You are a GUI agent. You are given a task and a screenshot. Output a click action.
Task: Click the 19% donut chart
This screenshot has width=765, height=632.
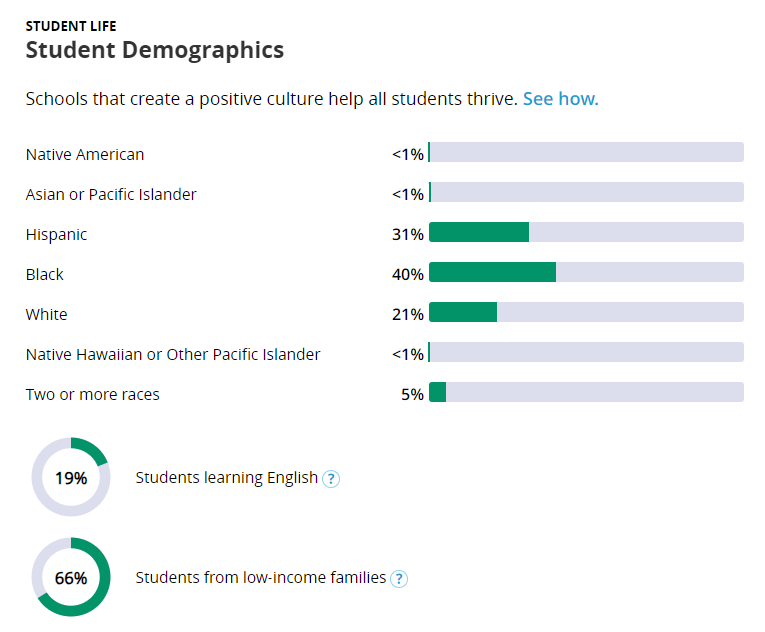[x=70, y=477]
